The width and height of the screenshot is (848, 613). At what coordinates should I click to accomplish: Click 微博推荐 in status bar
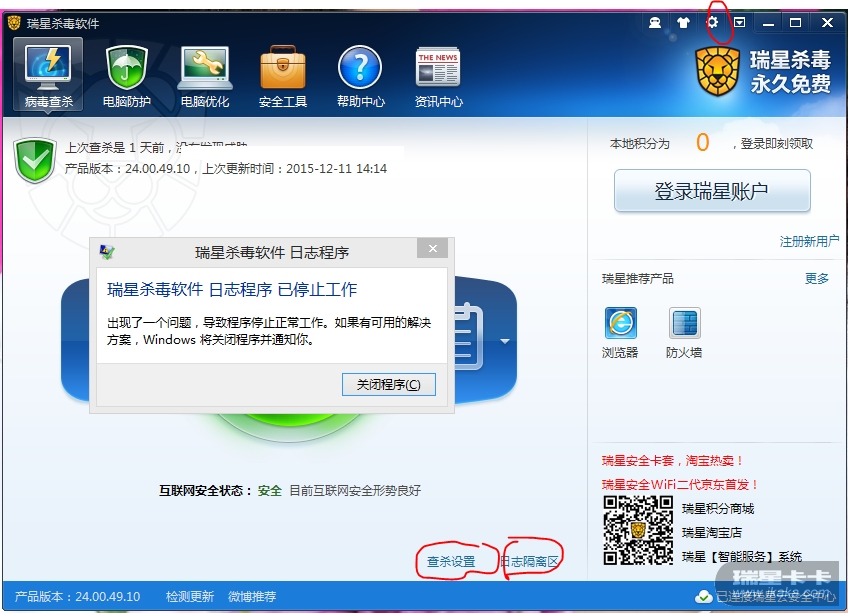(x=252, y=597)
